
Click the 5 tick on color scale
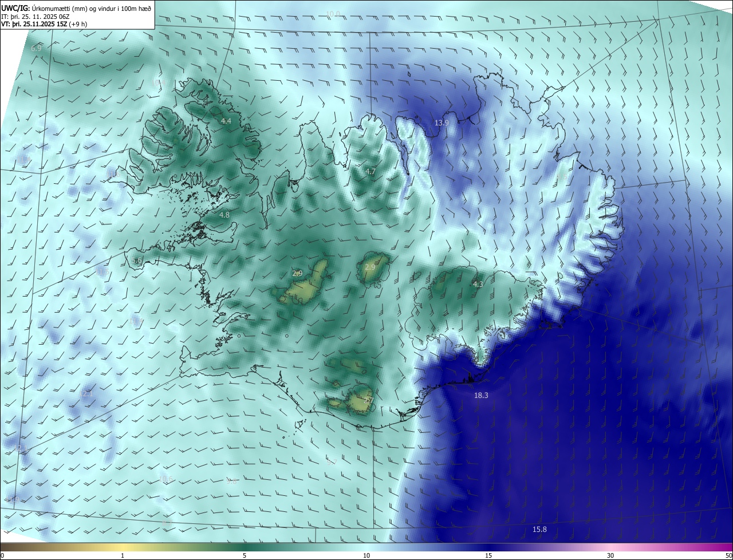pos(245,555)
